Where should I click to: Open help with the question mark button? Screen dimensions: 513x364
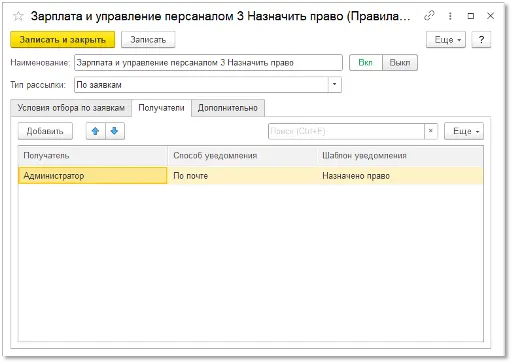(481, 40)
